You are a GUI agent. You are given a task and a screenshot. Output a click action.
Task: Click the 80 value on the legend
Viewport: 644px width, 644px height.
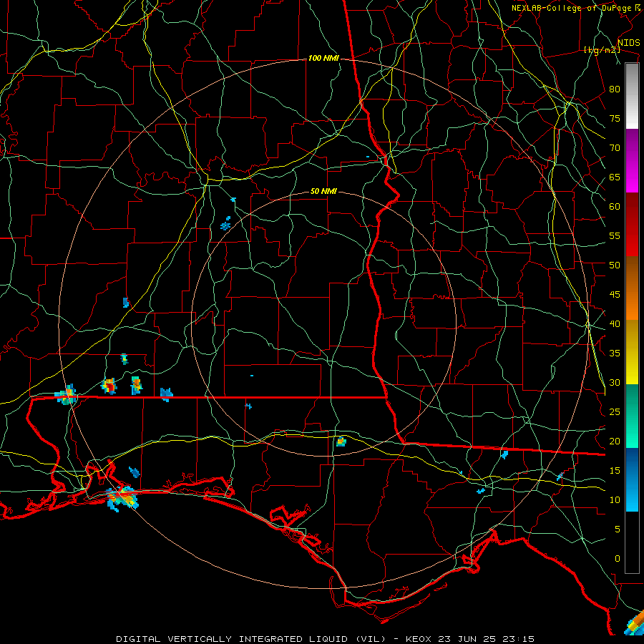(615, 89)
